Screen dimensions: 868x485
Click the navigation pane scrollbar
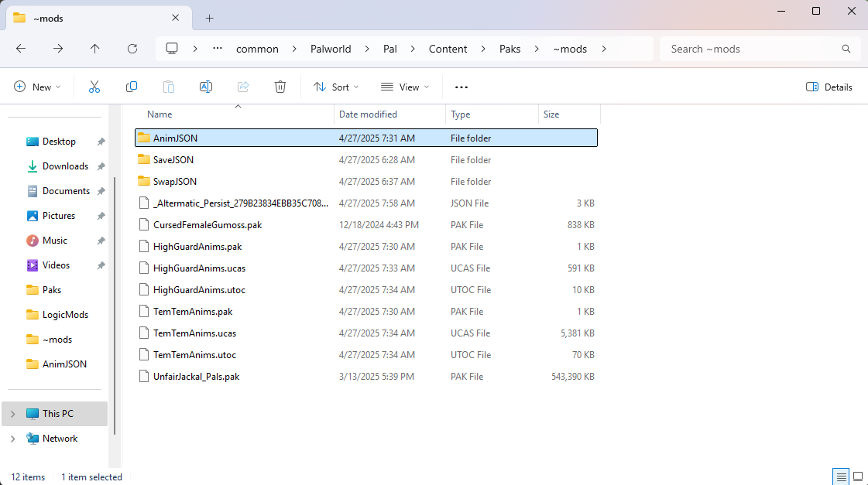[x=115, y=306]
